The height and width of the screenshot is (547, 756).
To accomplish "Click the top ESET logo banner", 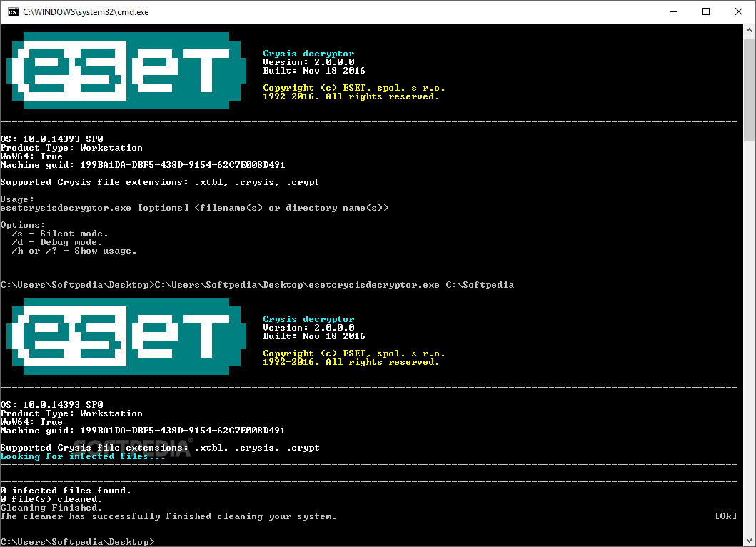I will [x=126, y=71].
